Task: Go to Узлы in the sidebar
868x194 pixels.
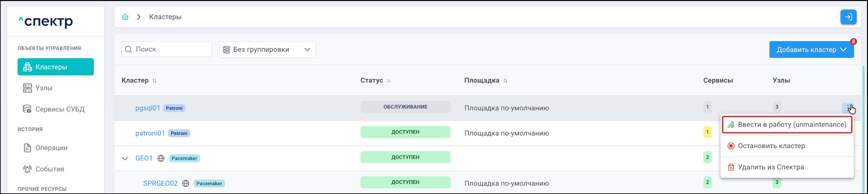Action: click(x=44, y=88)
